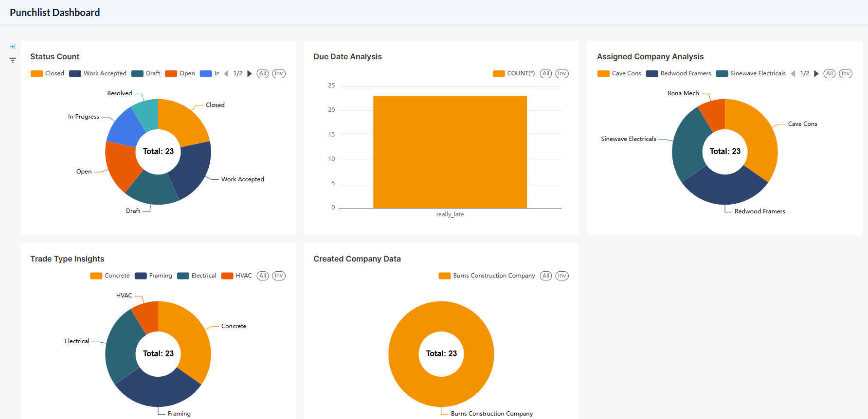Click the really_late bar in Due Date chart

point(450,152)
